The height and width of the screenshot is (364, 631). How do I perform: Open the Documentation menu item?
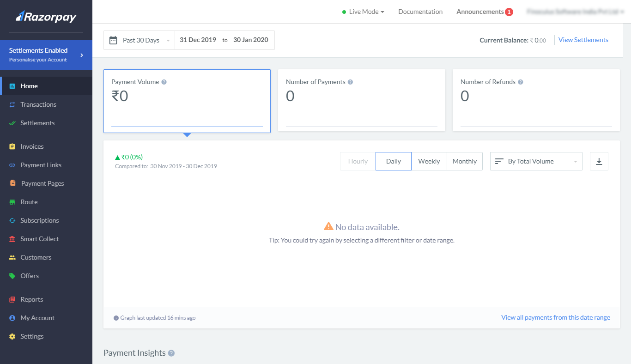420,12
